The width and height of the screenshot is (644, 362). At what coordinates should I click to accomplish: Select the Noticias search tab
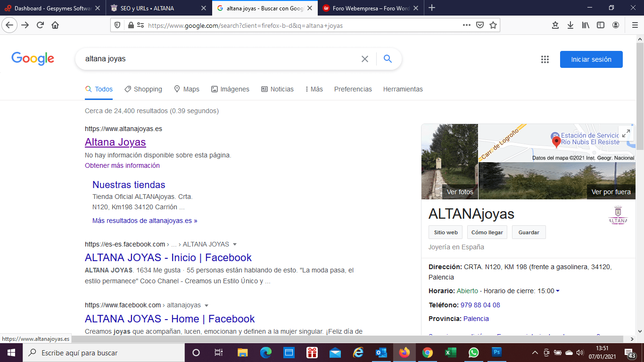coord(277,89)
